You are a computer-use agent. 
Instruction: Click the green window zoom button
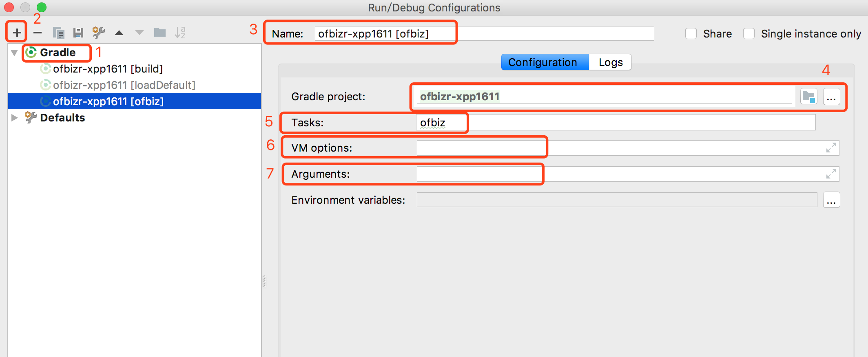[x=42, y=7]
